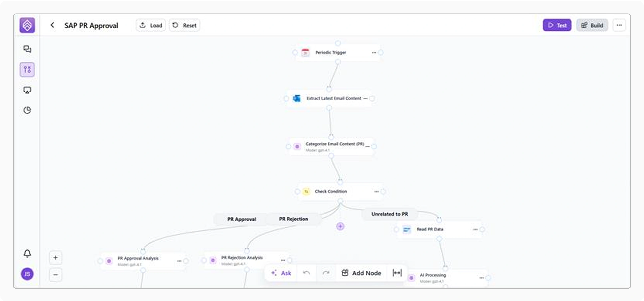644x301 pixels.
Task: Open the options menu on Periodic Trigger node
Action: [x=374, y=52]
